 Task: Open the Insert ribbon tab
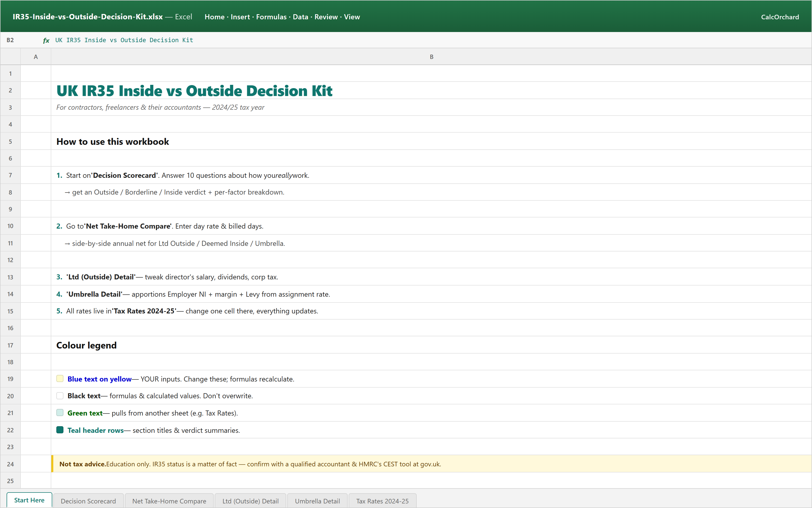point(240,17)
